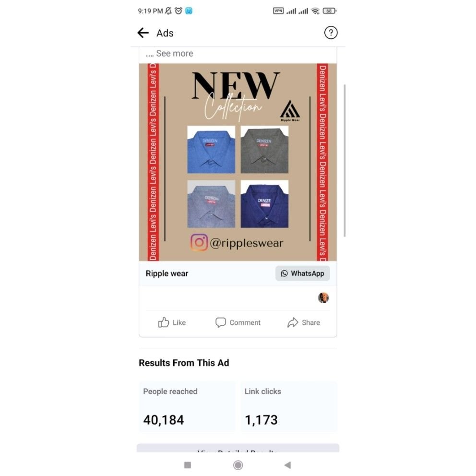Screen dimensions: 476x476
Task: Tap the blue Denizen shirt thumbnail
Action: click(x=211, y=150)
